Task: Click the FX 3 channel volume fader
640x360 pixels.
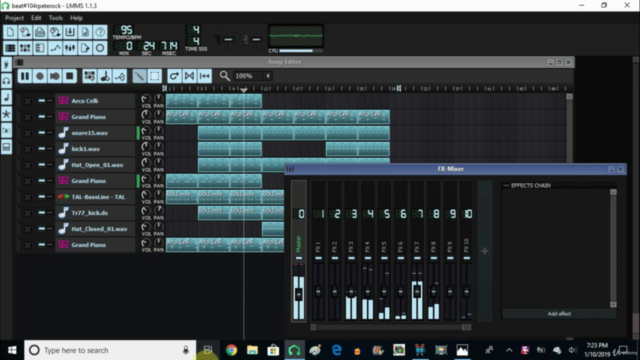Action: pyautogui.click(x=351, y=292)
